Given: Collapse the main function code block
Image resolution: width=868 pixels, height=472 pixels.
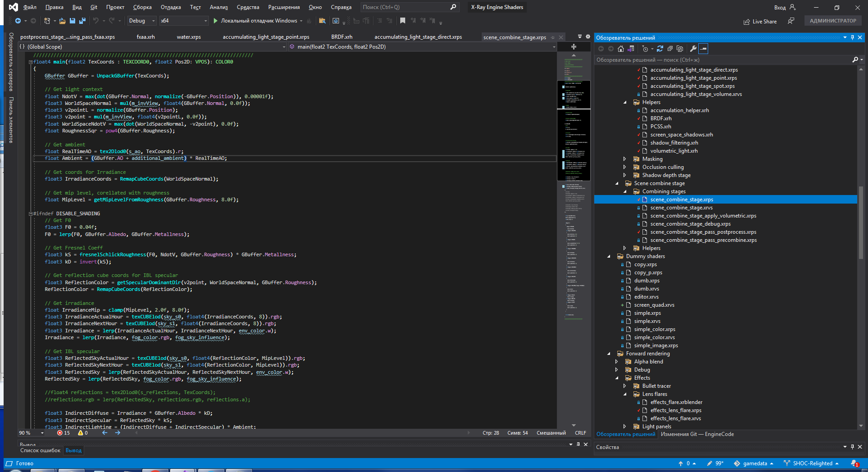Looking at the screenshot, I should [x=31, y=62].
